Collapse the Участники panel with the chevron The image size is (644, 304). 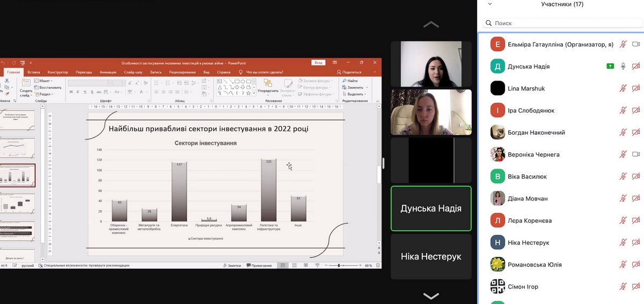tap(489, 4)
